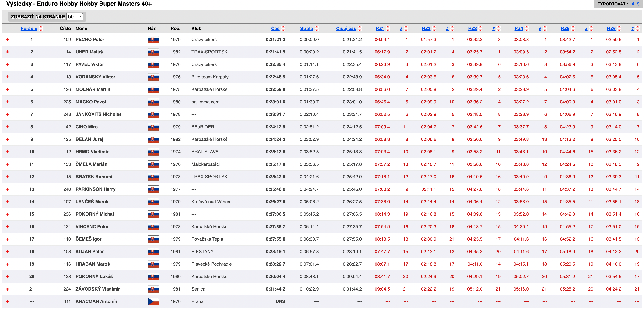
Task: Expand details for UHER Matúš row
Action: [7, 52]
